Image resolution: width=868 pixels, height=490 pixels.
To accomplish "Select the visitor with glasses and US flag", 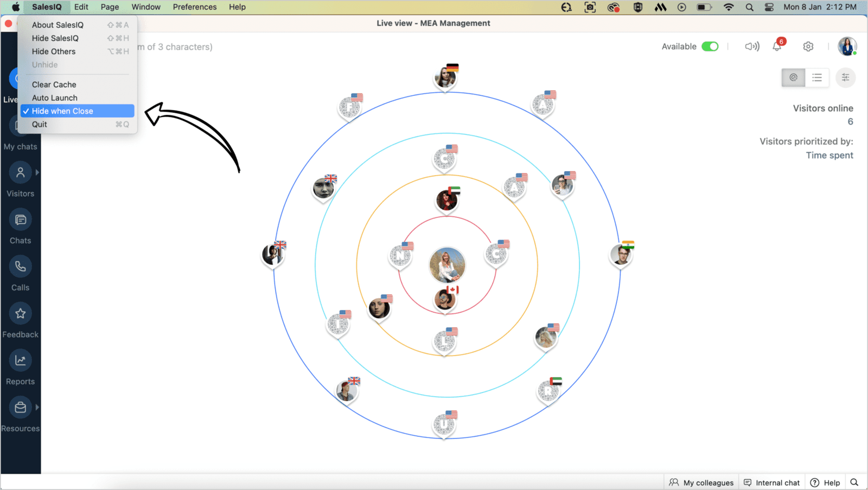I will 563,186.
